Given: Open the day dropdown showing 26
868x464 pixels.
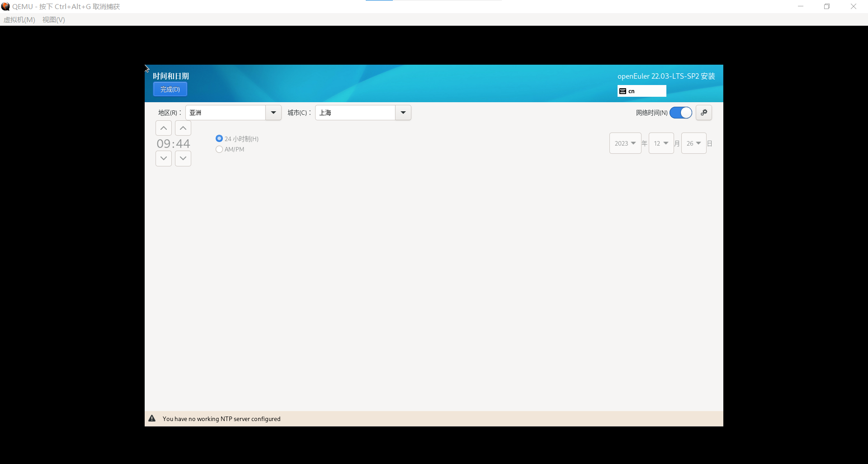Looking at the screenshot, I should (x=693, y=143).
